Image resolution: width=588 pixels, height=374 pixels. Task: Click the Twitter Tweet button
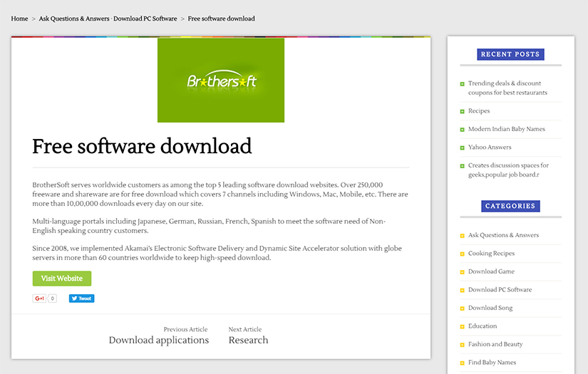tap(81, 298)
